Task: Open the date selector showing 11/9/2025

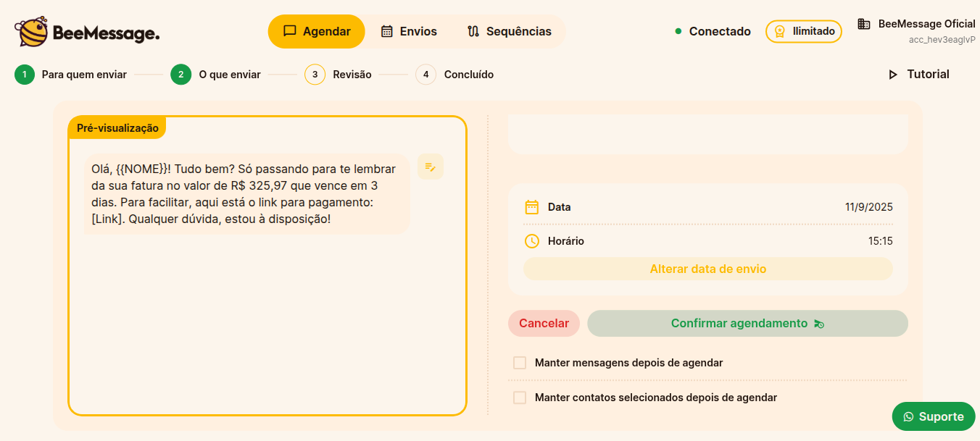Action: 868,206
